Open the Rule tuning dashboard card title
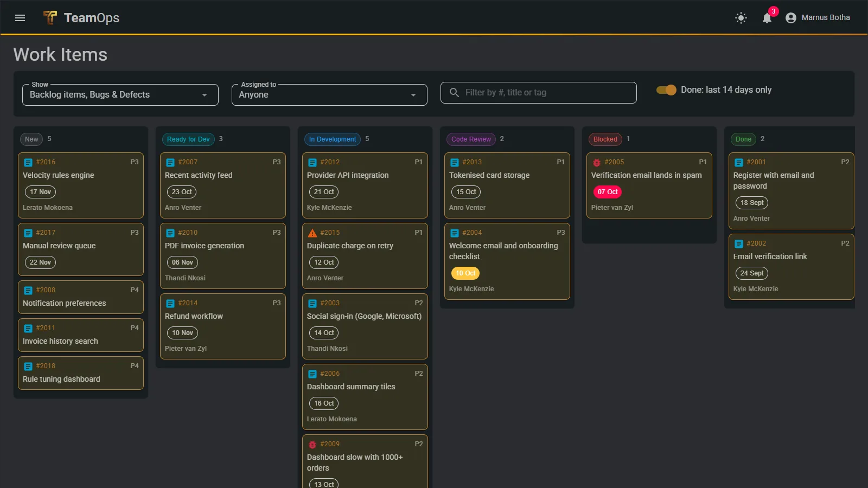868x488 pixels. click(61, 380)
